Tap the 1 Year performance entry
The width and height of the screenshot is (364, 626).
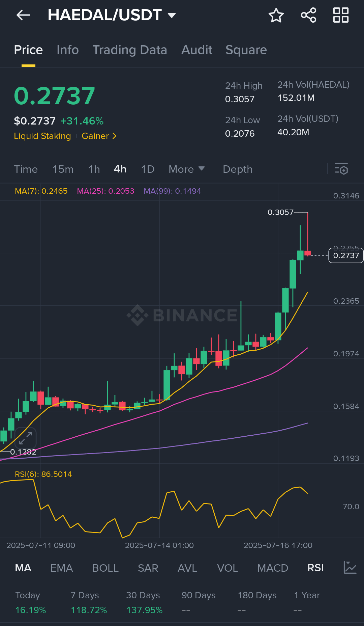(307, 603)
